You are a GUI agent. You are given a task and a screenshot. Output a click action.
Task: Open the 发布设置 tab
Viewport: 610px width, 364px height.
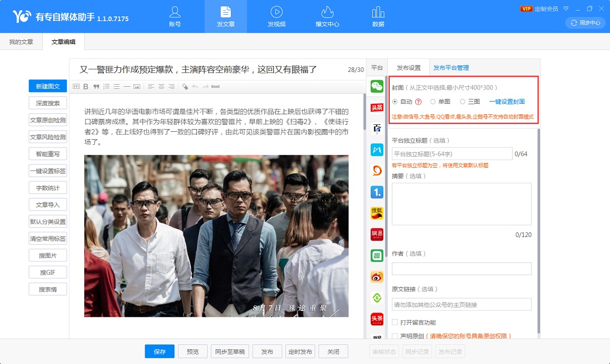pyautogui.click(x=408, y=67)
